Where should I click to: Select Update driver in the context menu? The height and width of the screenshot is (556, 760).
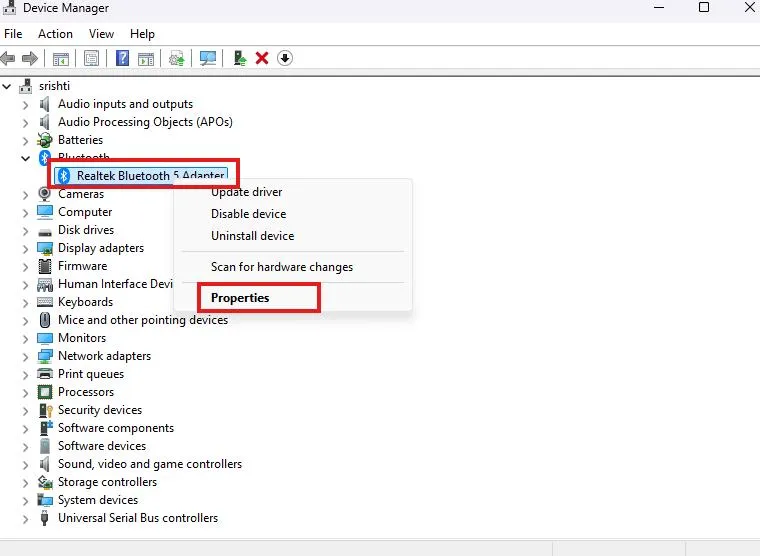pyautogui.click(x=246, y=192)
